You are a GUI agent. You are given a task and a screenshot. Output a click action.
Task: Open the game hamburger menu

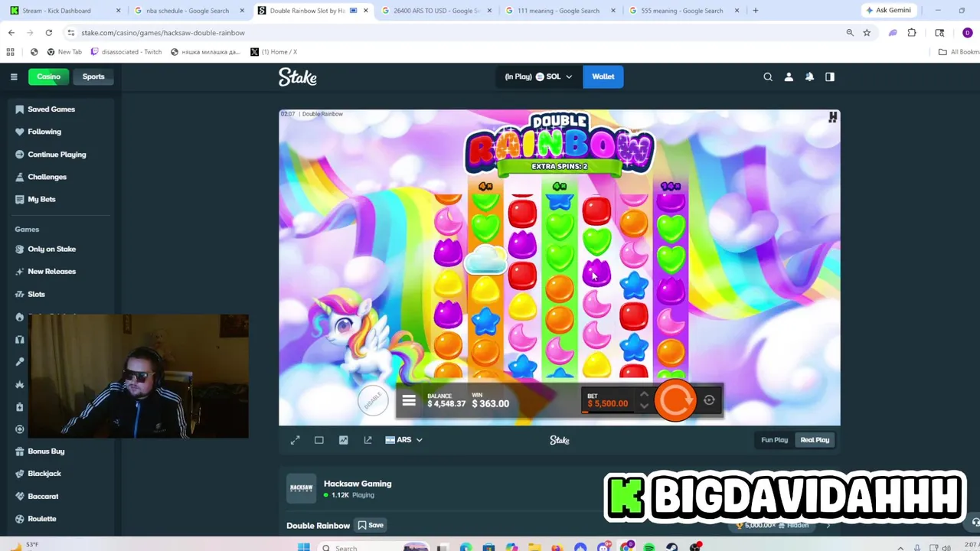click(409, 400)
